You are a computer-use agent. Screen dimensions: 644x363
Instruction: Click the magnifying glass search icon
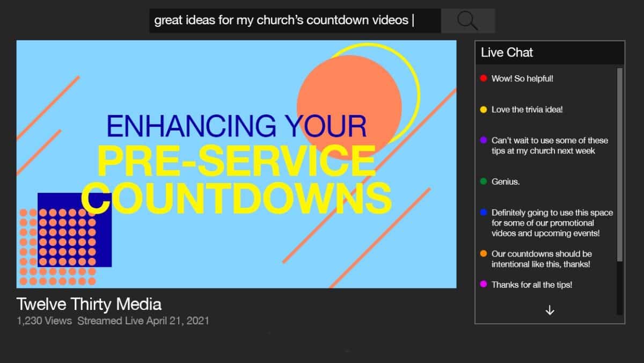467,21
